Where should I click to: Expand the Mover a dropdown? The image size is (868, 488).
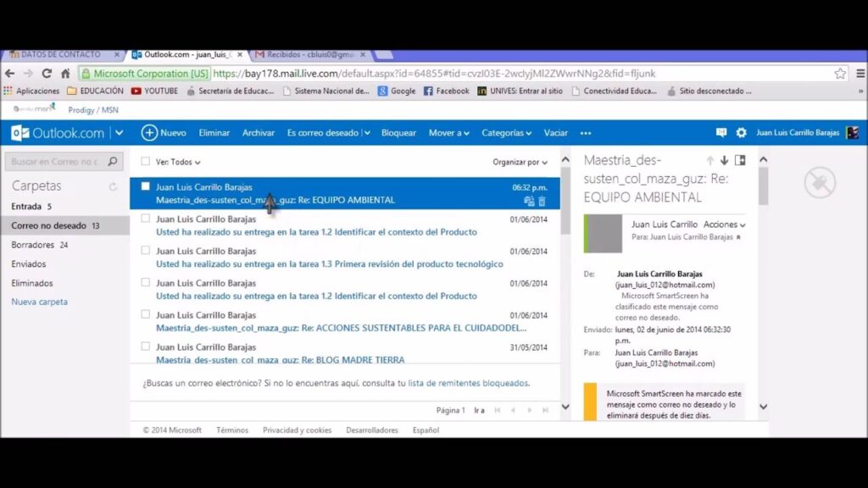(x=448, y=133)
